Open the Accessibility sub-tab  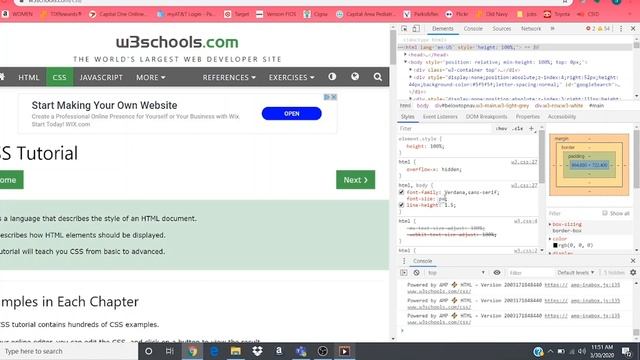pyautogui.click(x=562, y=117)
